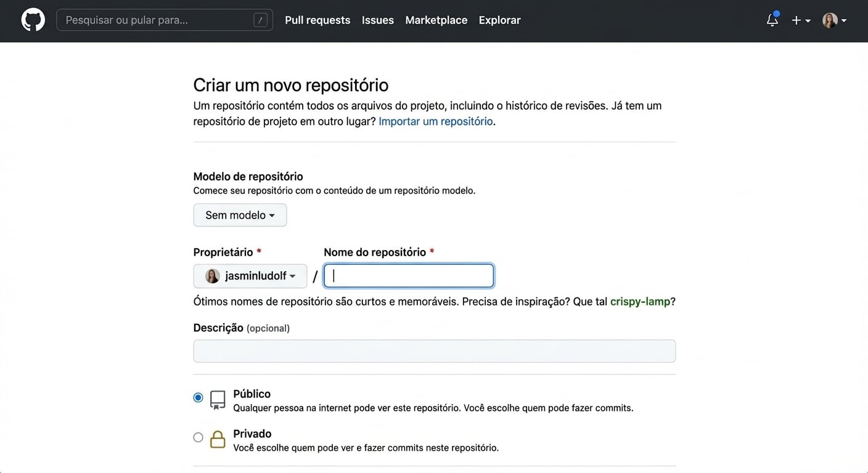The width and height of the screenshot is (868, 473).
Task: Open the jasminludolf owner dropdown
Action: pyautogui.click(x=250, y=276)
